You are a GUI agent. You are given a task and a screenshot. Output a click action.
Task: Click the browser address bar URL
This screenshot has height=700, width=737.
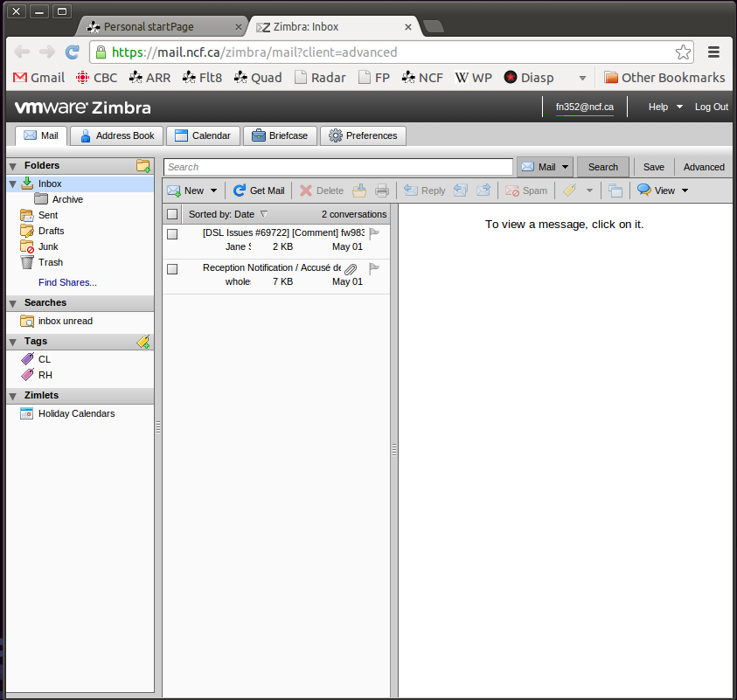coord(254,52)
